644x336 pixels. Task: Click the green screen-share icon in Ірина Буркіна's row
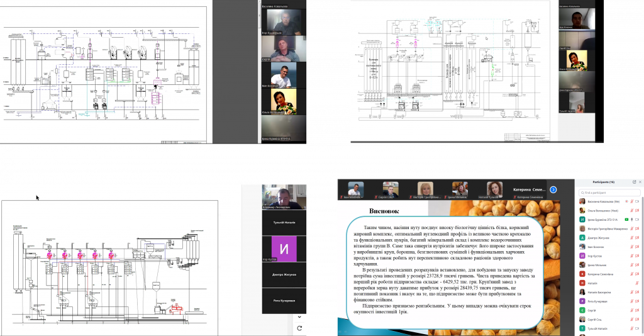click(626, 220)
